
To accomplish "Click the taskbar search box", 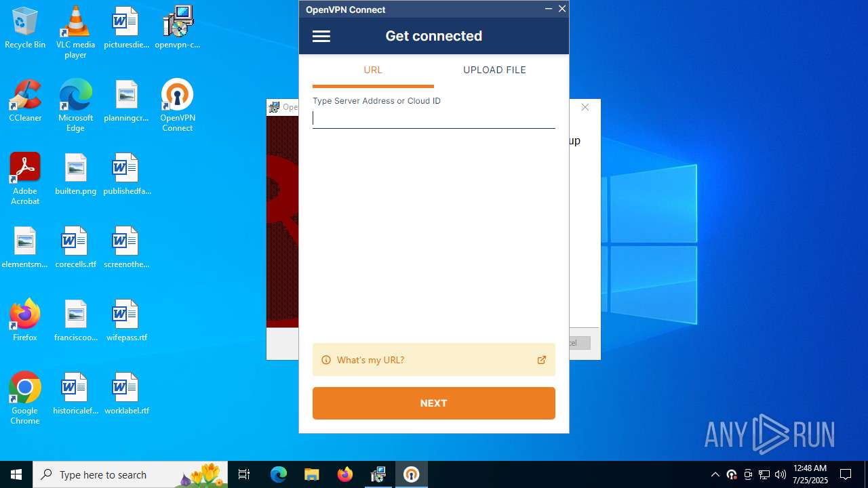I will click(132, 474).
